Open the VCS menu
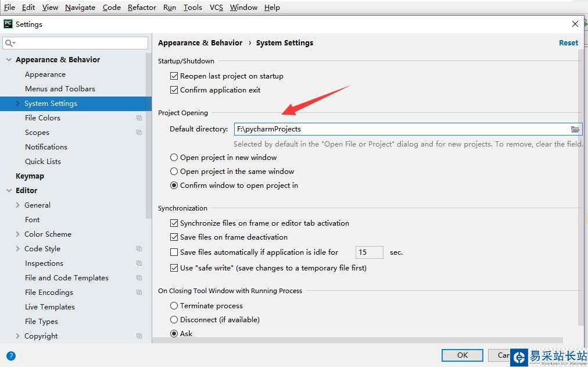Image resolution: width=588 pixels, height=367 pixels. click(216, 8)
